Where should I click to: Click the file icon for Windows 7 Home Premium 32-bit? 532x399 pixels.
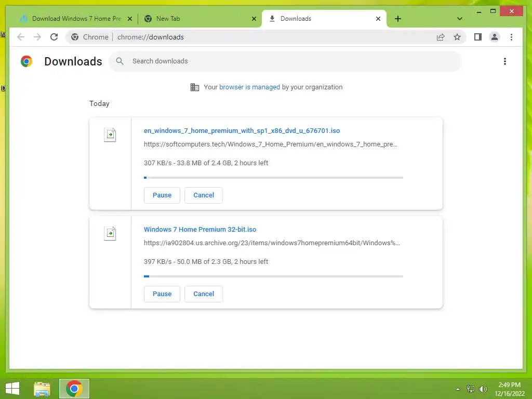point(110,233)
